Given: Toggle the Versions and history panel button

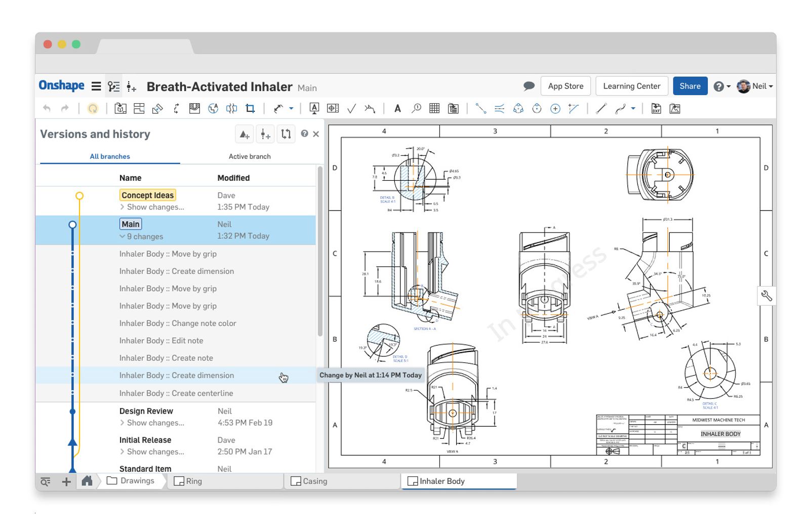Looking at the screenshot, I should [114, 87].
